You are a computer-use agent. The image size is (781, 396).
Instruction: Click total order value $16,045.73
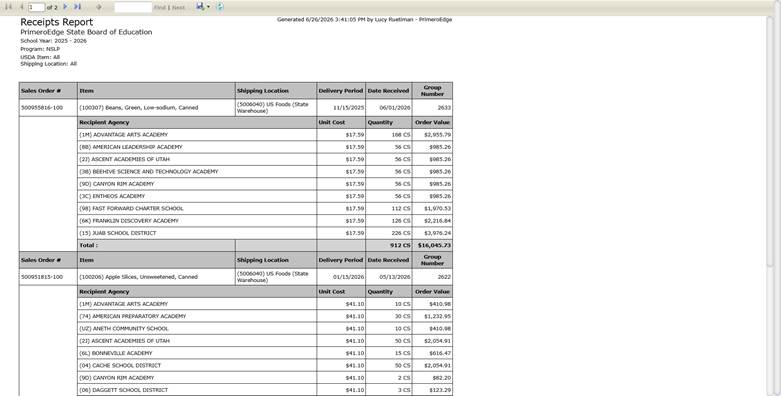[x=434, y=246]
